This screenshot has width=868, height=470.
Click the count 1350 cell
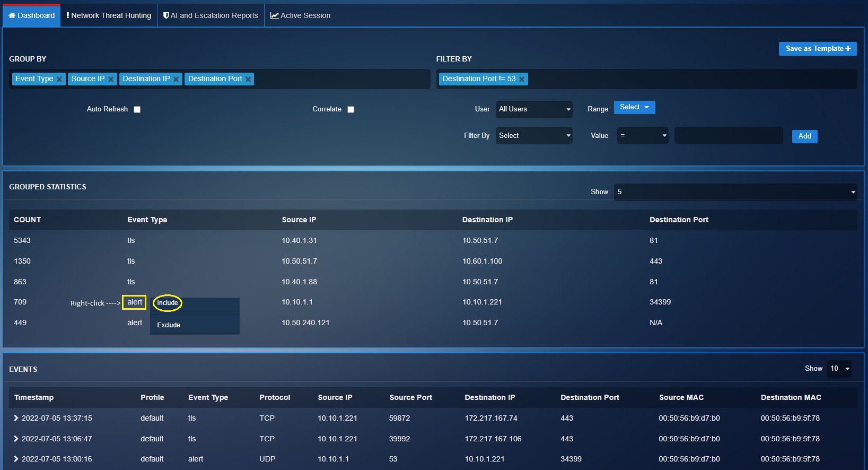22,261
